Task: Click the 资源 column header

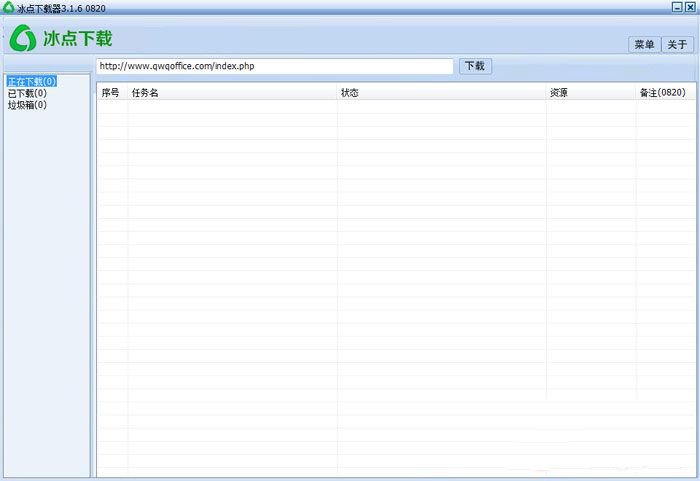Action: (591, 92)
